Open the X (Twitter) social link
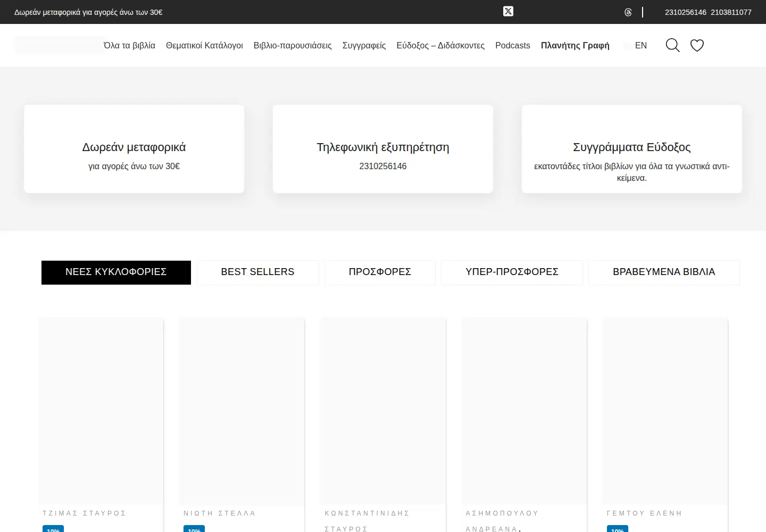This screenshot has width=766, height=532. pos(508,11)
